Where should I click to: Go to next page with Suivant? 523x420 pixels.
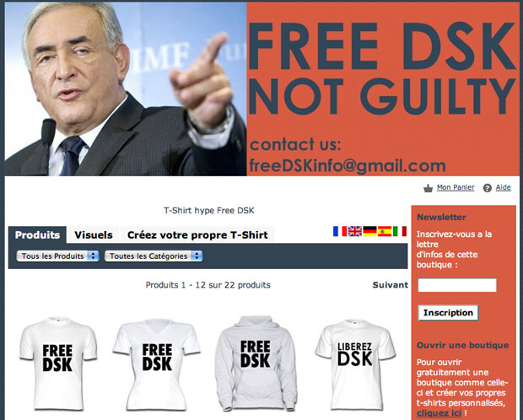390,285
